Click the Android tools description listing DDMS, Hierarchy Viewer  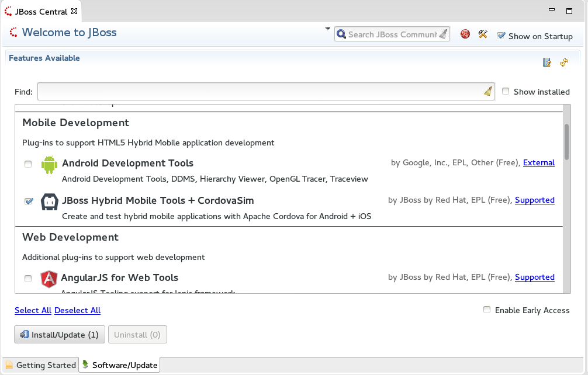click(x=215, y=179)
